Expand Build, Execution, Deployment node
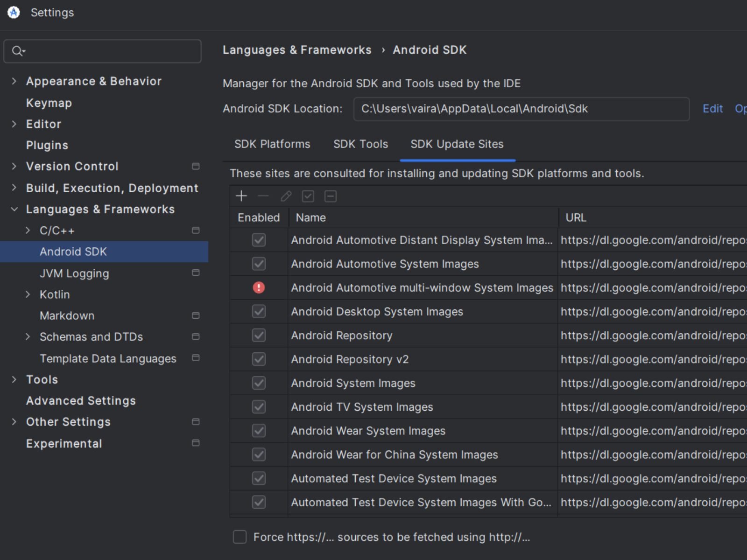Image resolution: width=747 pixels, height=560 pixels. (14, 188)
